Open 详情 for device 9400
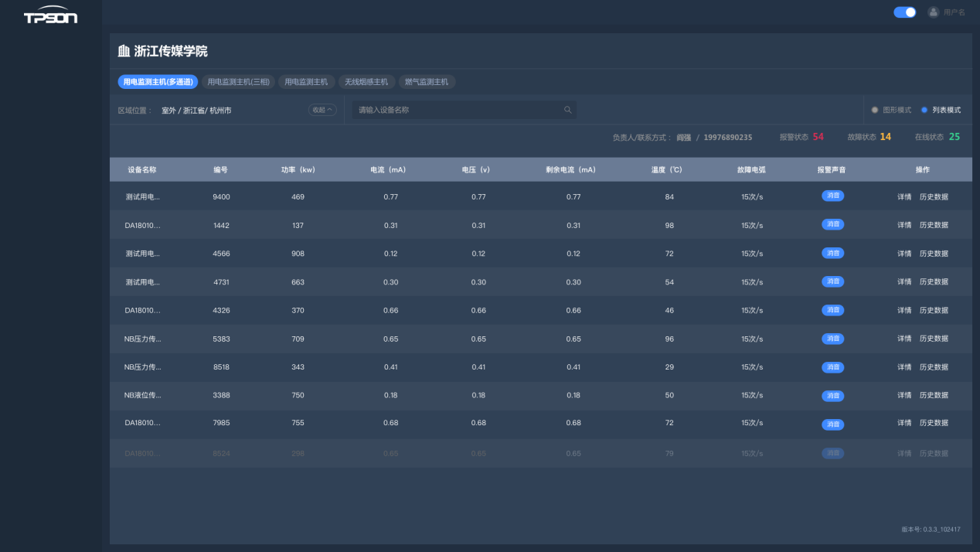 904,196
